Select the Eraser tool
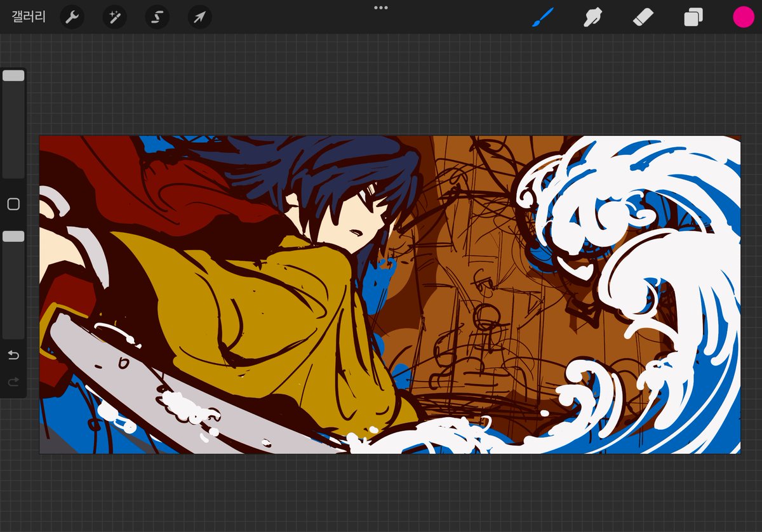The width and height of the screenshot is (762, 532). pyautogui.click(x=643, y=17)
